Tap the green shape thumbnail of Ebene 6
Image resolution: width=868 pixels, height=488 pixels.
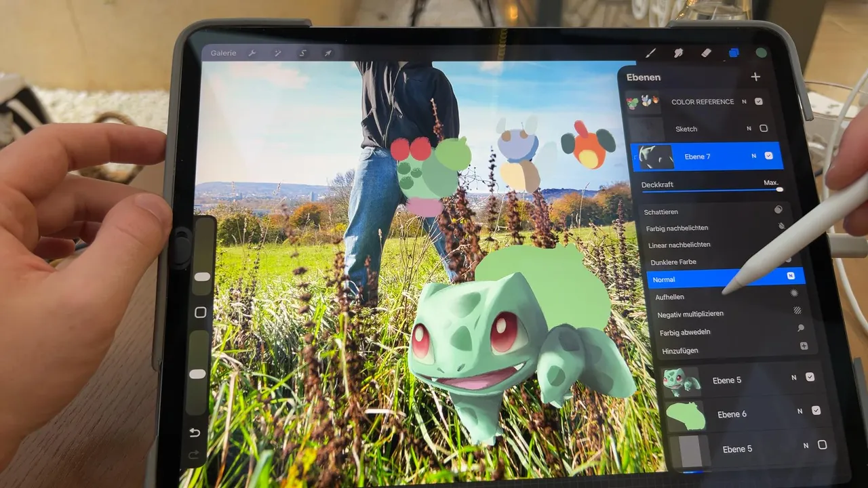tap(686, 415)
